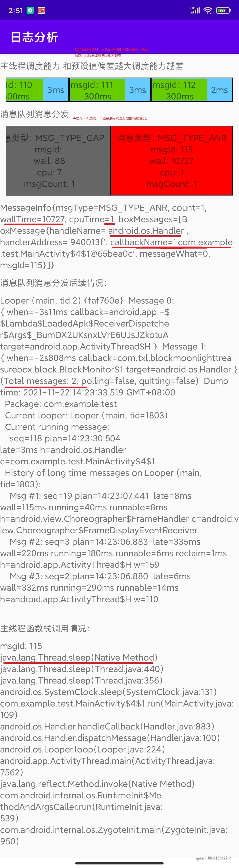The height and width of the screenshot is (868, 239).
Task: Tap underlined java.lang.Thread.sleep(Native Method) line
Action: [x=79, y=657]
